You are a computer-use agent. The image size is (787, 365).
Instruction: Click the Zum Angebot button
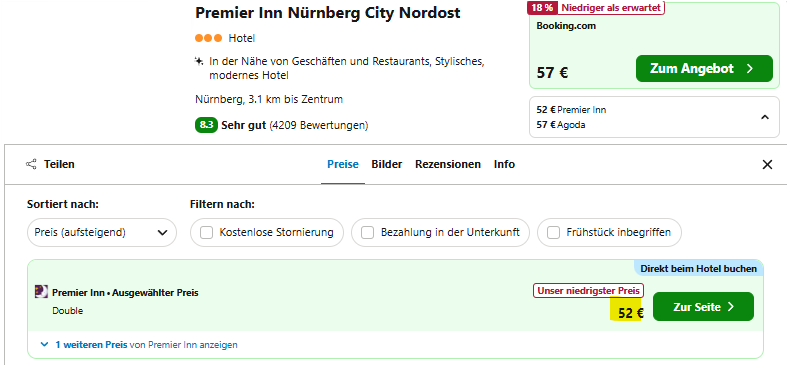704,68
